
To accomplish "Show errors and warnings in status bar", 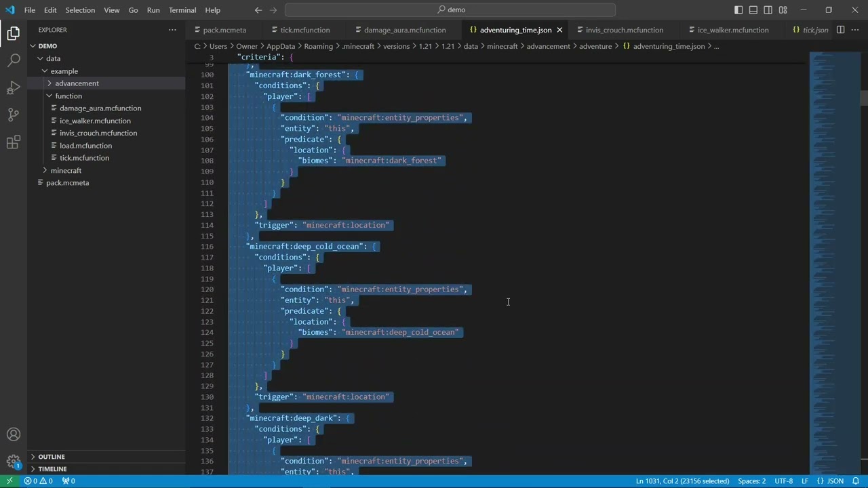I will coord(38,481).
